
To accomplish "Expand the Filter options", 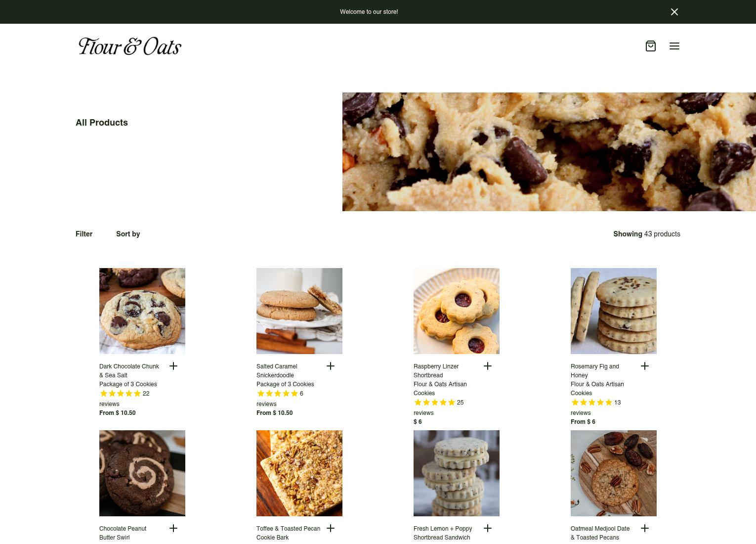I will [84, 234].
